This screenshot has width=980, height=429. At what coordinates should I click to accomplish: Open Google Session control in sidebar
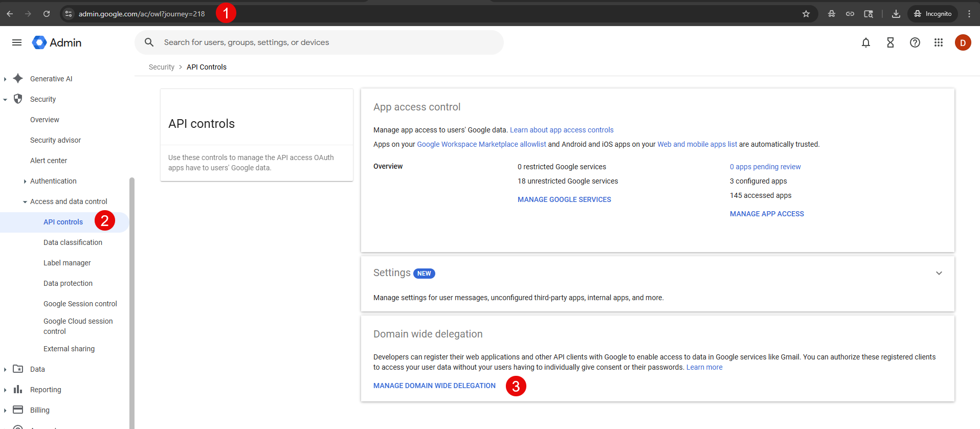[80, 304]
